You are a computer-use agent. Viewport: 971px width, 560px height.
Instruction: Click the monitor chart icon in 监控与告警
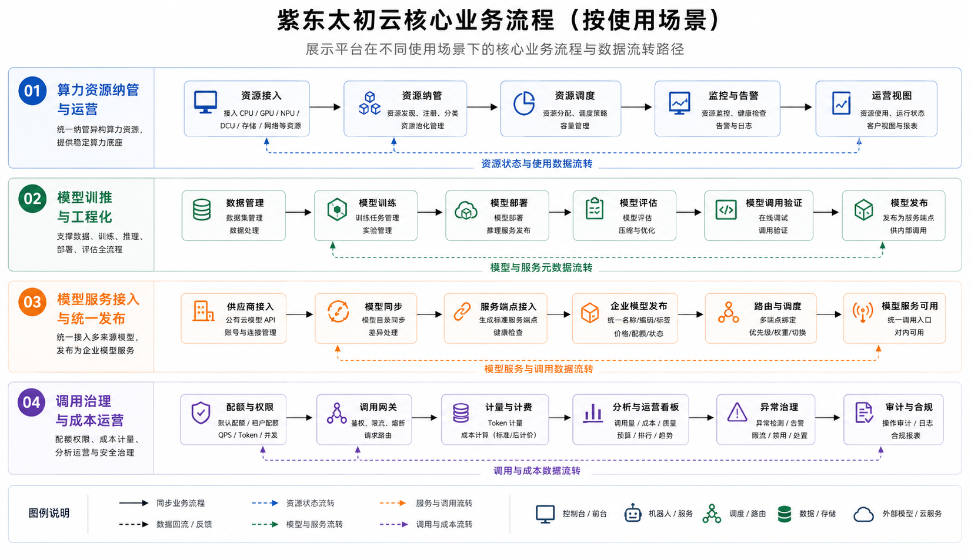click(679, 103)
